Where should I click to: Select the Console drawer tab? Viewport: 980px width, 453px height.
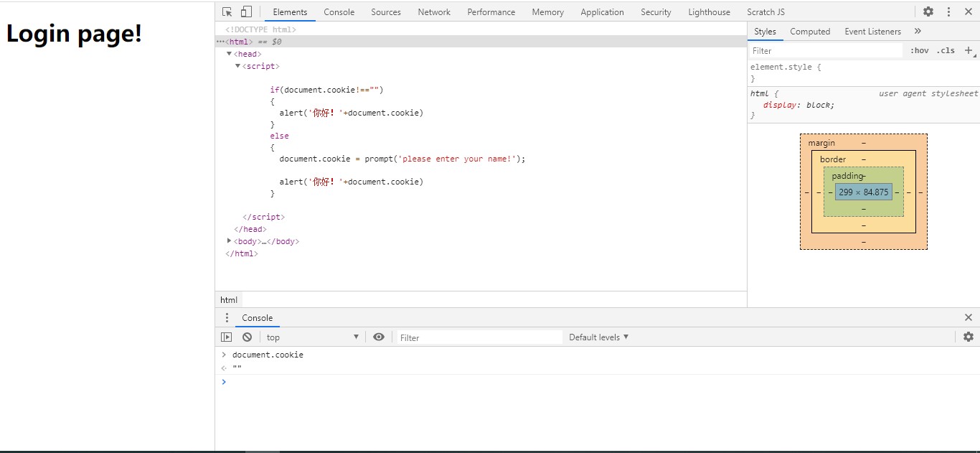(257, 318)
